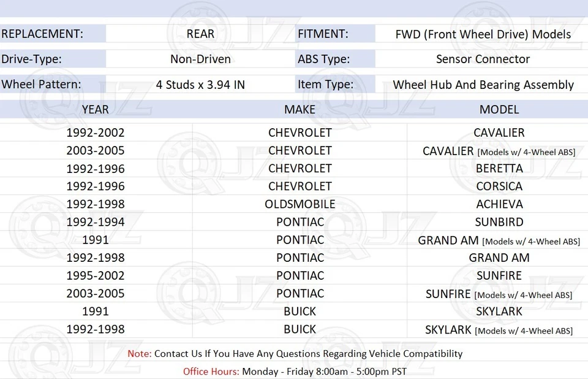Image resolution: width=588 pixels, height=379 pixels.
Task: Click the Office Hours label text
Action: (x=211, y=372)
